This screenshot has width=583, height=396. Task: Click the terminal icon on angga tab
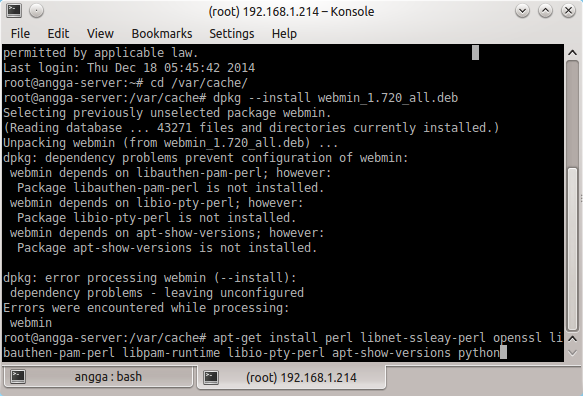point(18,377)
